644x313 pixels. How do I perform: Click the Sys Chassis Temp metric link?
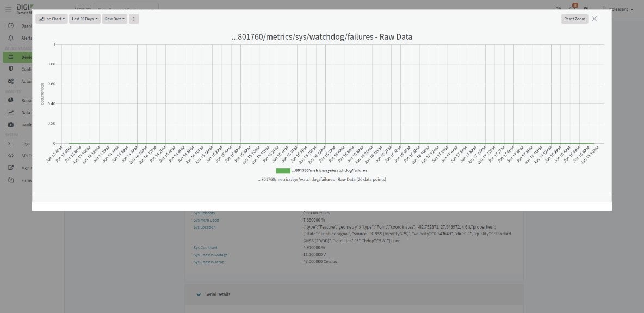pyautogui.click(x=209, y=262)
